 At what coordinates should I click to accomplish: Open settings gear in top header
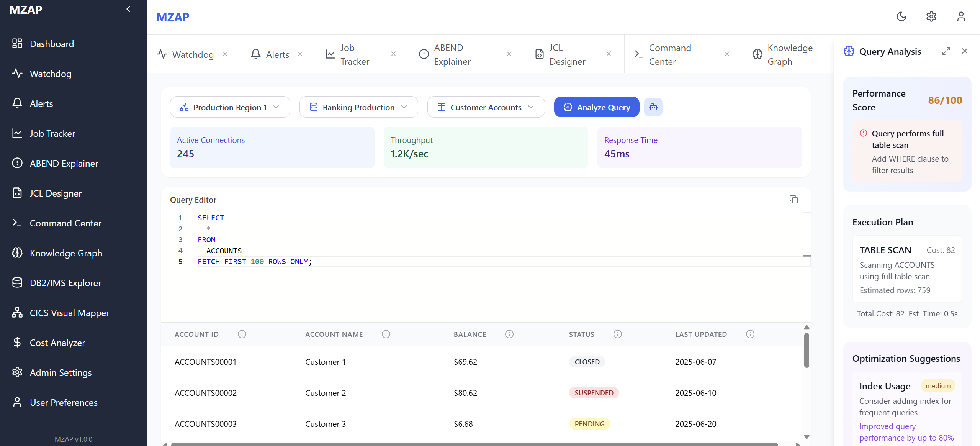click(x=931, y=16)
